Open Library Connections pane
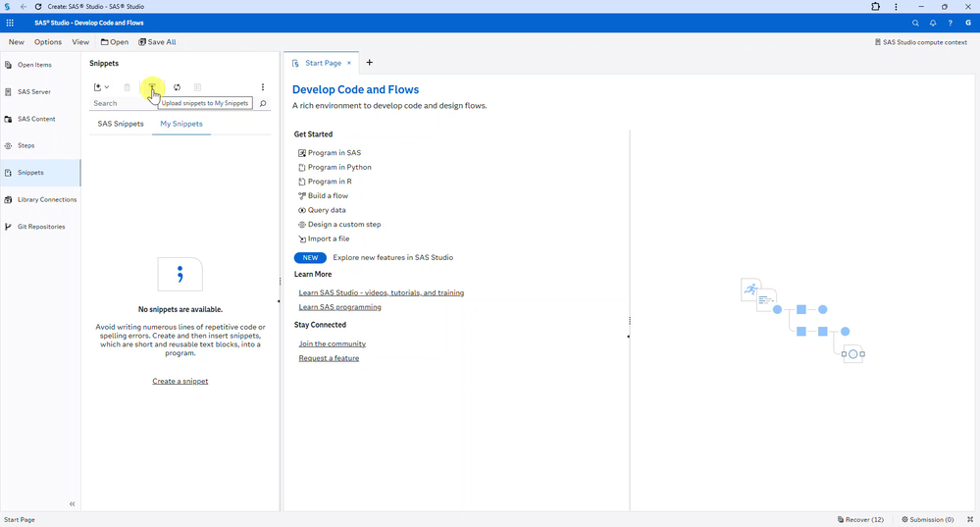980x527 pixels. (40, 199)
